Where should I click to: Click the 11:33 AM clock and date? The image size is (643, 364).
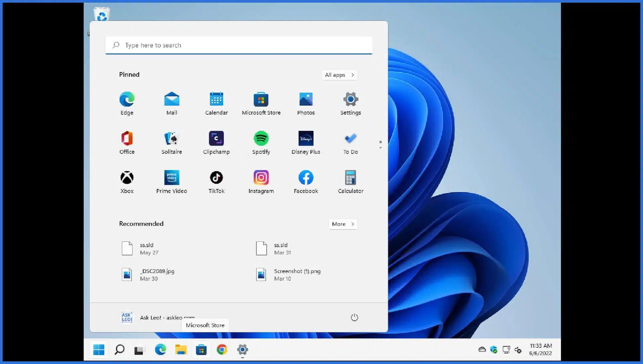pyautogui.click(x=541, y=349)
